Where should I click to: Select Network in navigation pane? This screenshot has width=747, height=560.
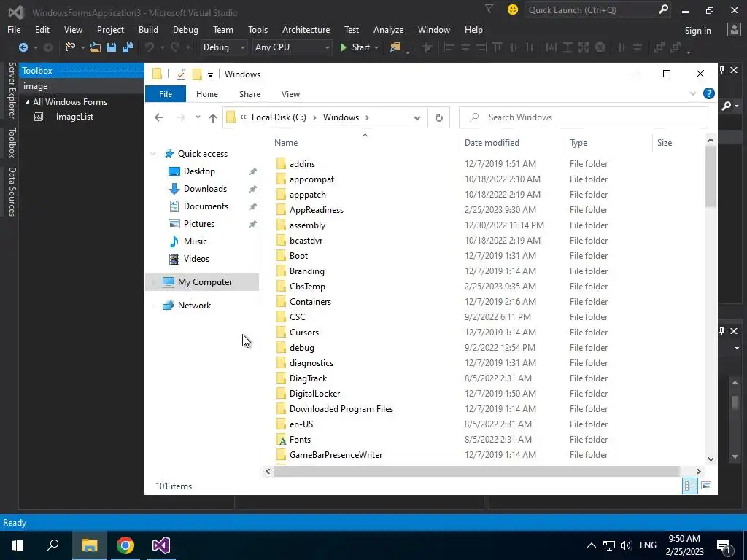coord(194,306)
